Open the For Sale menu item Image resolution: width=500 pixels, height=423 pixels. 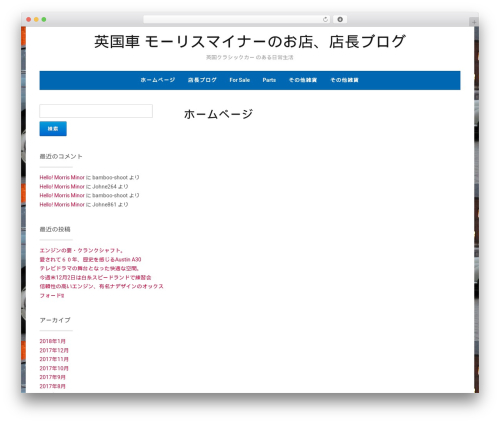(x=239, y=80)
